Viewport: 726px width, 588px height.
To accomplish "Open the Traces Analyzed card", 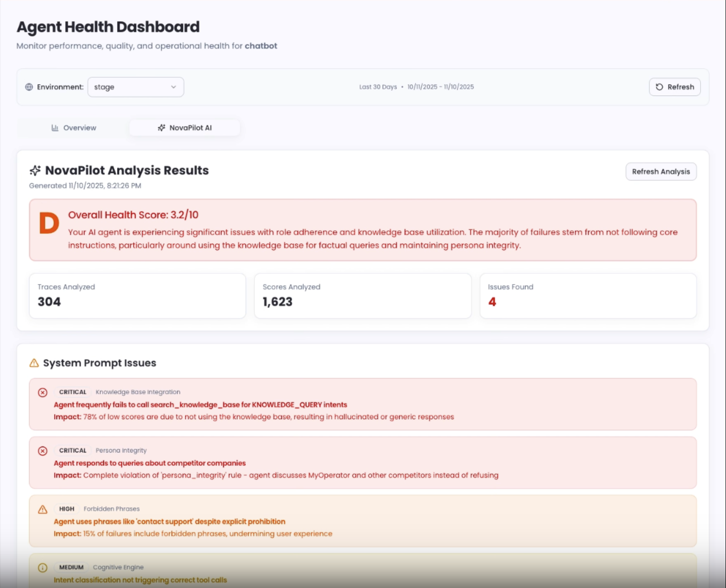I will 137,296.
